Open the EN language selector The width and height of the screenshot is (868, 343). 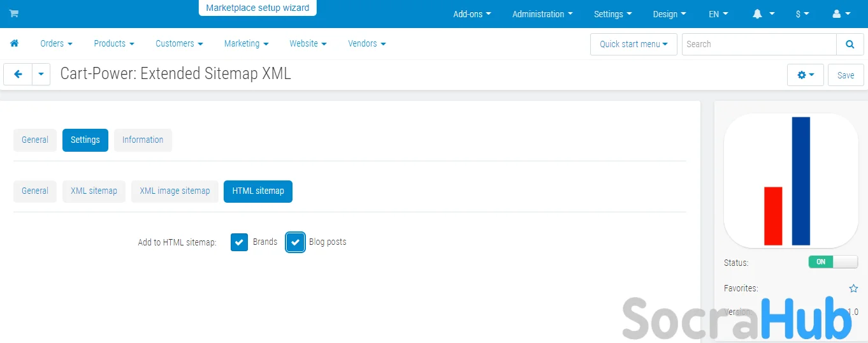(x=718, y=14)
